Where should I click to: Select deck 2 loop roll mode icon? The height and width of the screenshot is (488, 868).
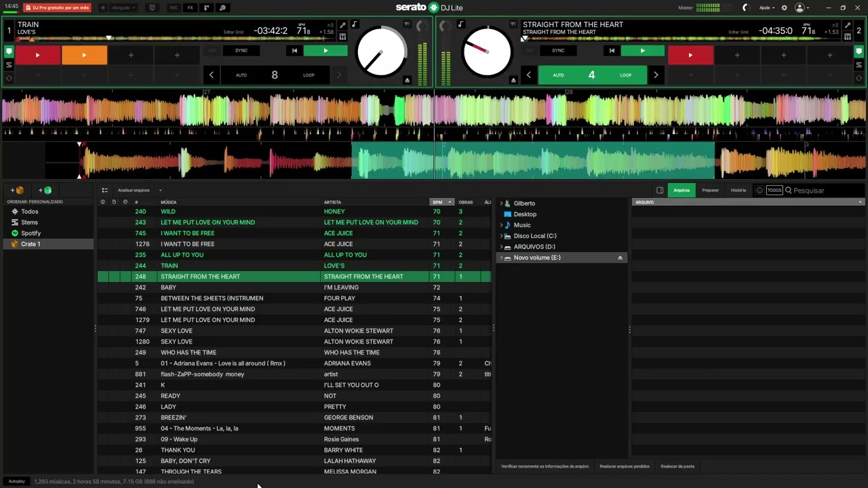[859, 78]
